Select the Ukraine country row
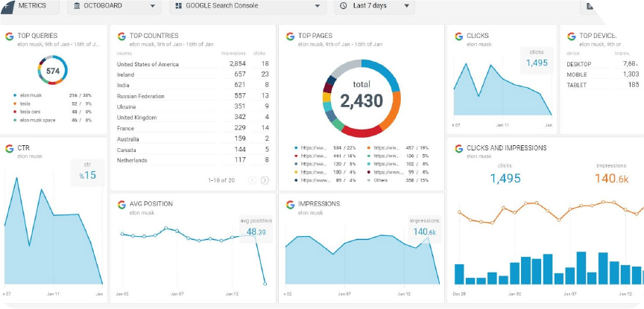Screen dimensions: 644x309 tap(193, 106)
